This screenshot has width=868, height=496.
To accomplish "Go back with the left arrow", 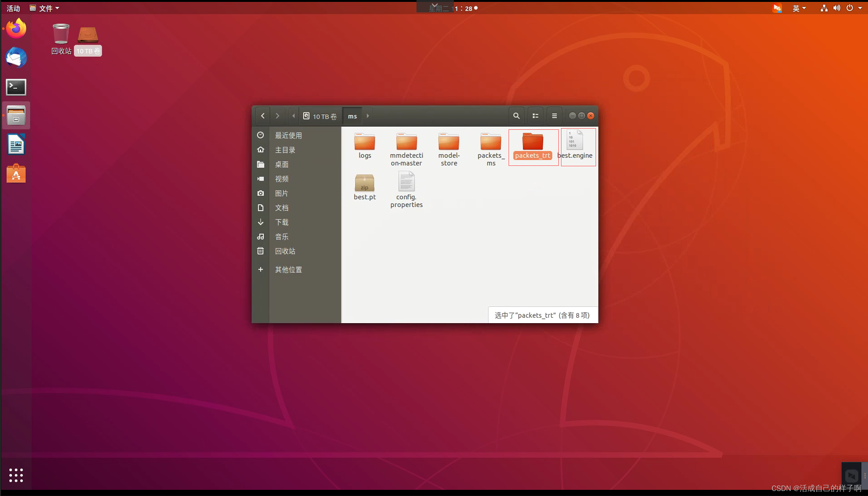I will point(263,116).
